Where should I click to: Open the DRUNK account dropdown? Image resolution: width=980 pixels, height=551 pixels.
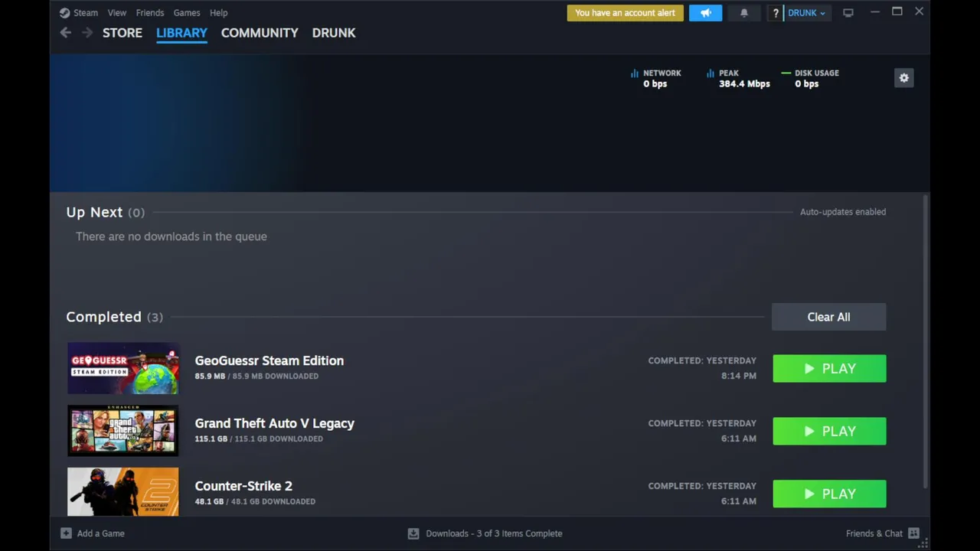pos(807,13)
